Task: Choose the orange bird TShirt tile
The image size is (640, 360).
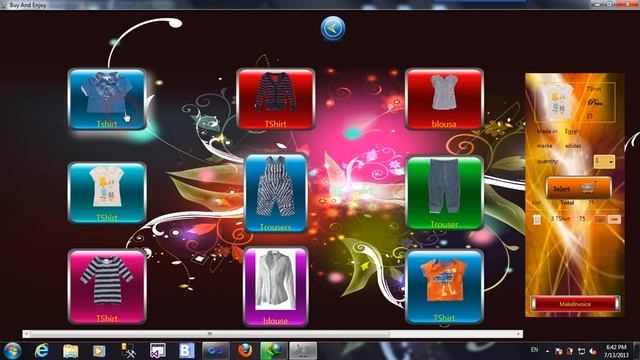Action: pyautogui.click(x=444, y=287)
